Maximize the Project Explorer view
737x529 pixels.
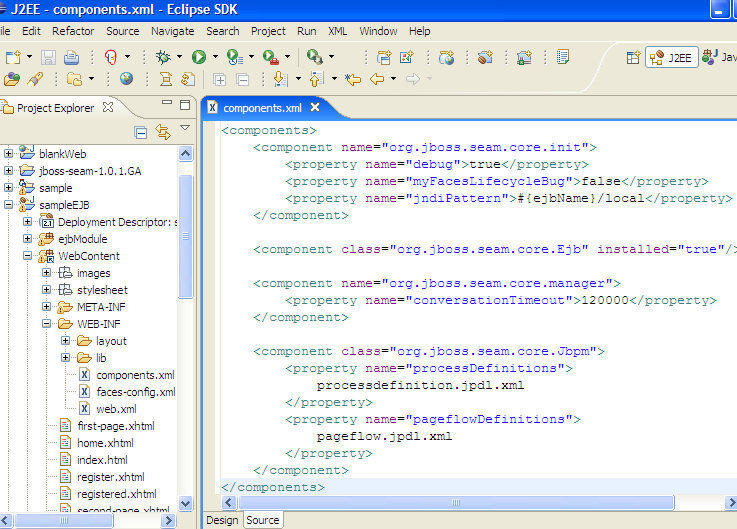point(185,104)
